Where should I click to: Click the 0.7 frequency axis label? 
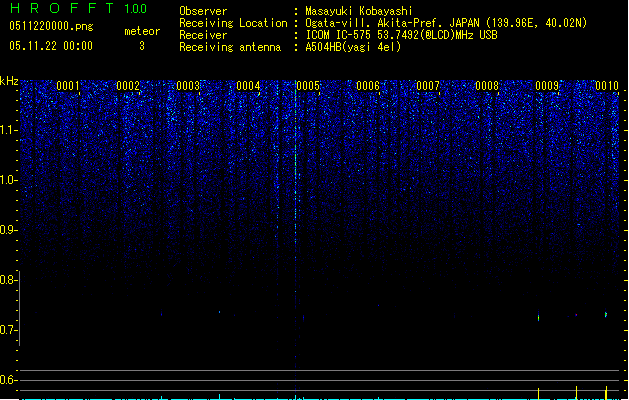[x=8, y=330]
